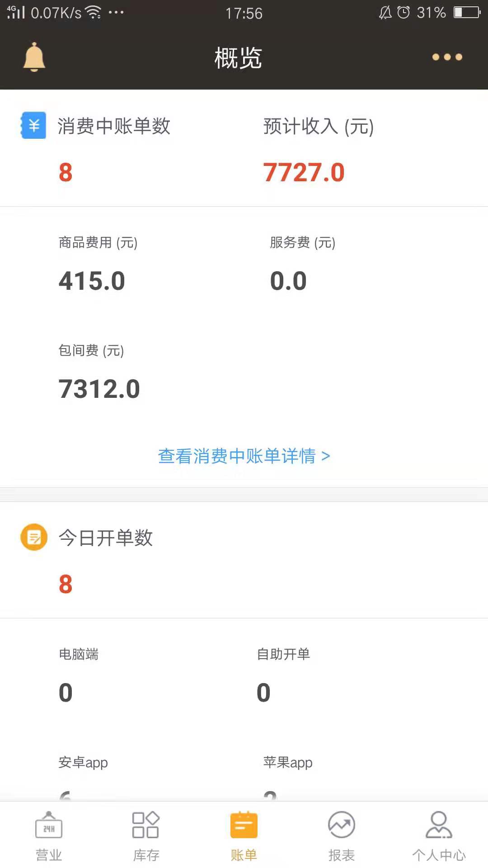This screenshot has width=488, height=868.
Task: Tap the 0.0 service fee value
Action: [288, 281]
